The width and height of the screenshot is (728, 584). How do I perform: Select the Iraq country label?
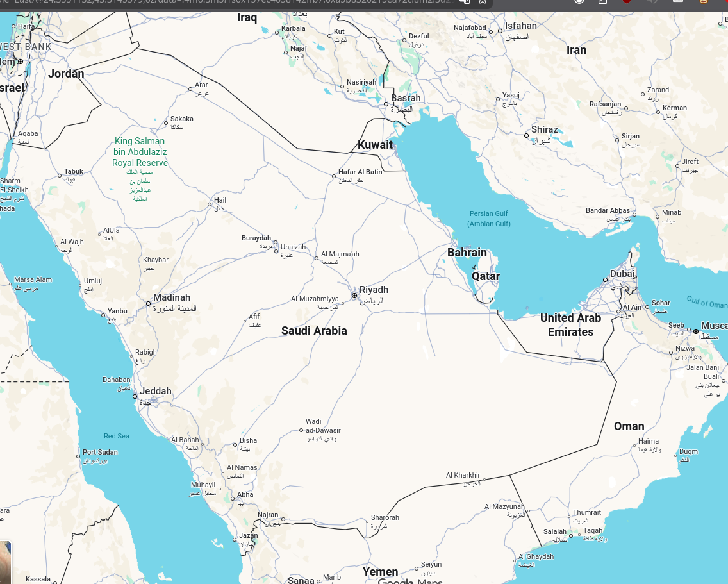click(x=247, y=18)
